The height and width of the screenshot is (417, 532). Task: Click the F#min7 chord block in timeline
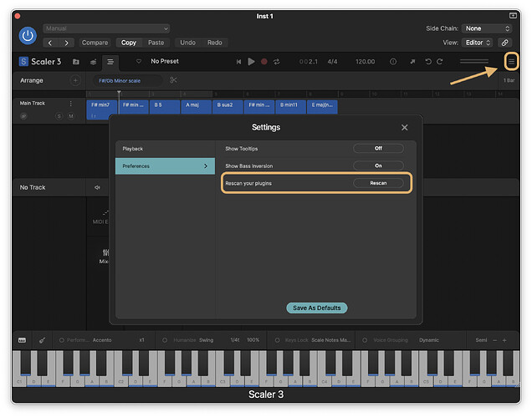101,105
